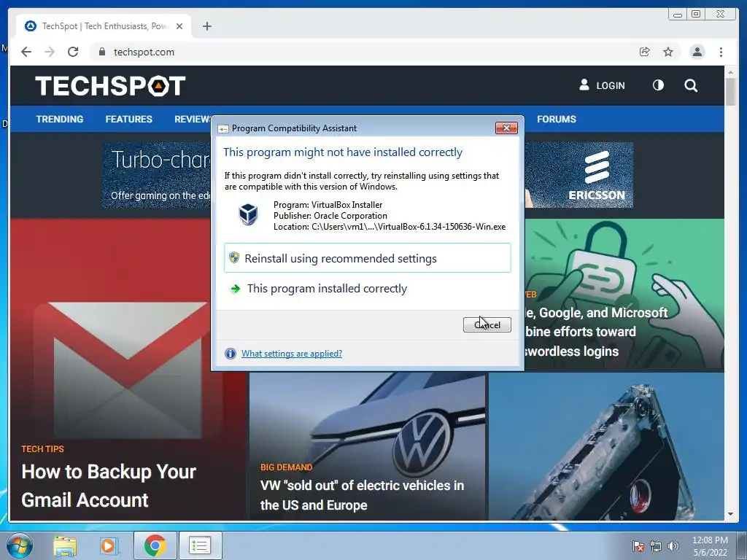Open TechSpot search magnifier icon
Viewport: 747px width, 560px height.
(x=691, y=86)
